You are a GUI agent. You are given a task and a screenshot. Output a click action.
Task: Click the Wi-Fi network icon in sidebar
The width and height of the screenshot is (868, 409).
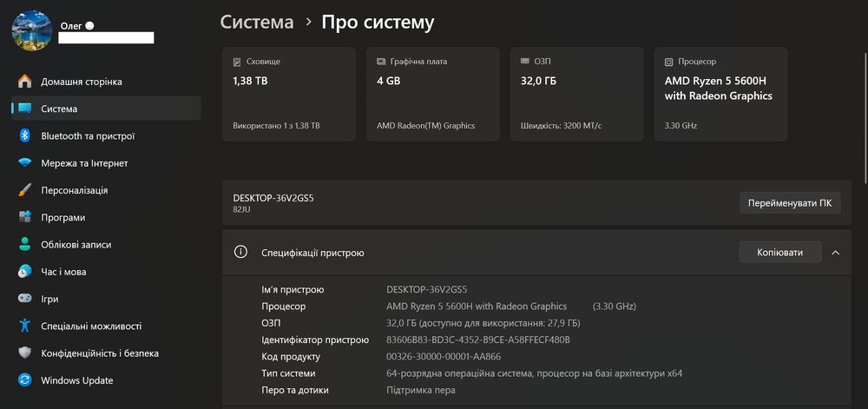point(25,162)
